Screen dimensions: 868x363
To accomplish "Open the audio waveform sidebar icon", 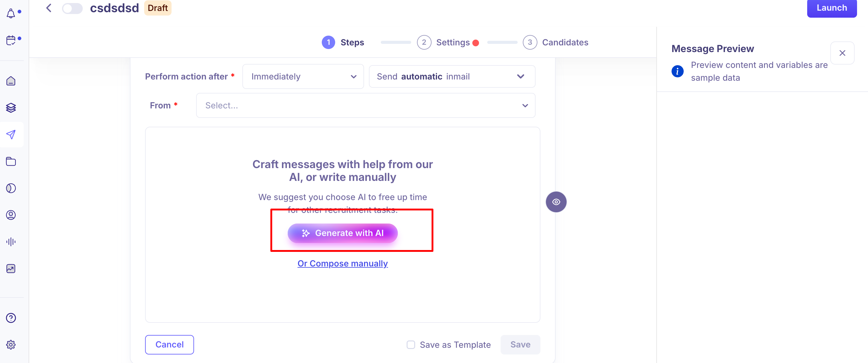I will 11,241.
